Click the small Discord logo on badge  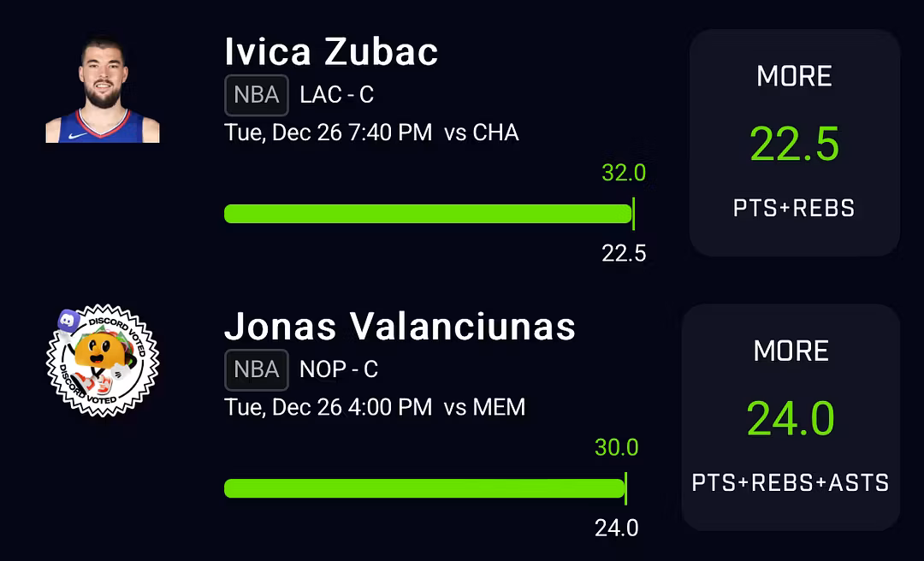pos(69,321)
